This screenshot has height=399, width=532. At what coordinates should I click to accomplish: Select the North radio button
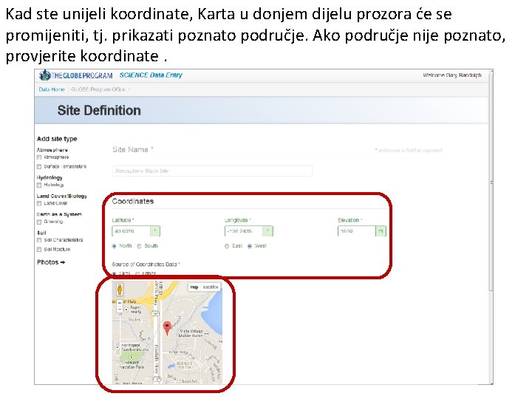(114, 246)
